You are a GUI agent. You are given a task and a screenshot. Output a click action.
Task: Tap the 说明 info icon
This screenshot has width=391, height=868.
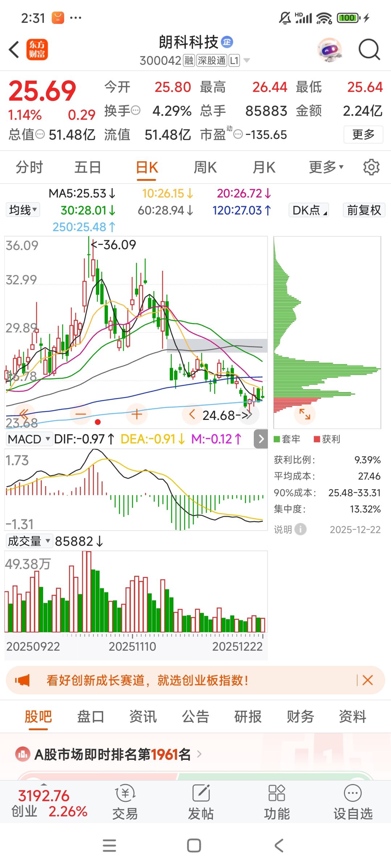(300, 529)
